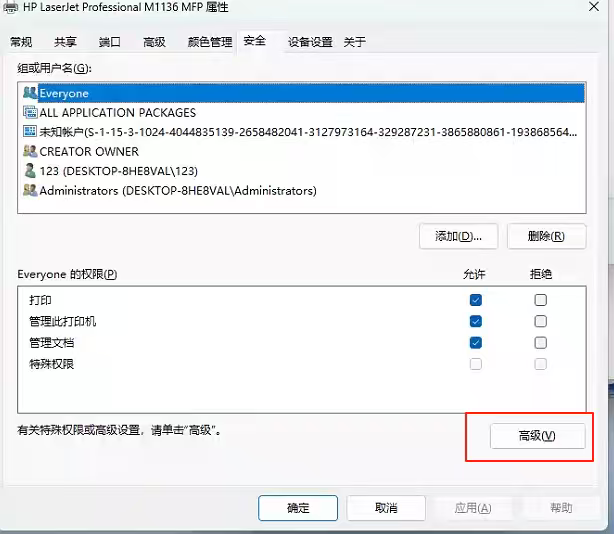Select the 安全 tab
This screenshot has height=534, width=614.
click(x=255, y=41)
